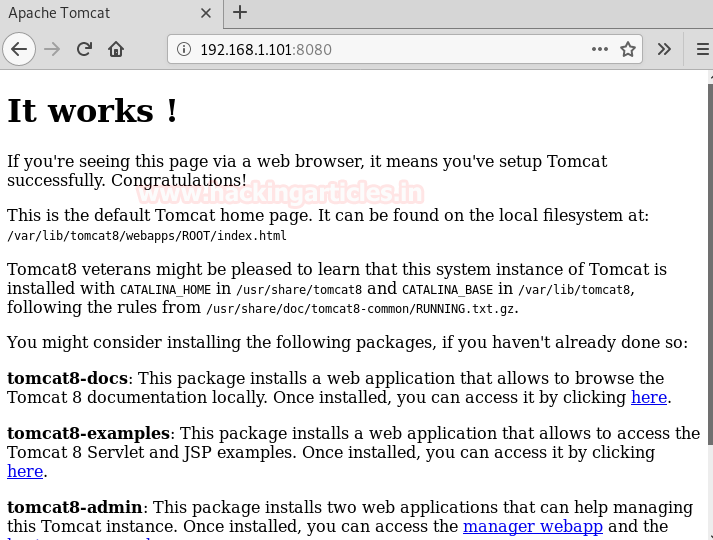Expand the toolbar overflow chevron

[664, 49]
